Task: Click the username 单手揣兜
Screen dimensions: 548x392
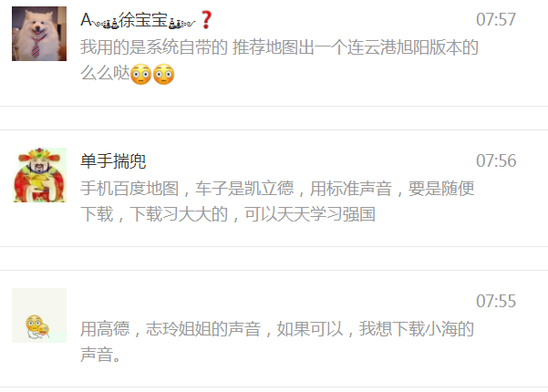Action: [113, 161]
